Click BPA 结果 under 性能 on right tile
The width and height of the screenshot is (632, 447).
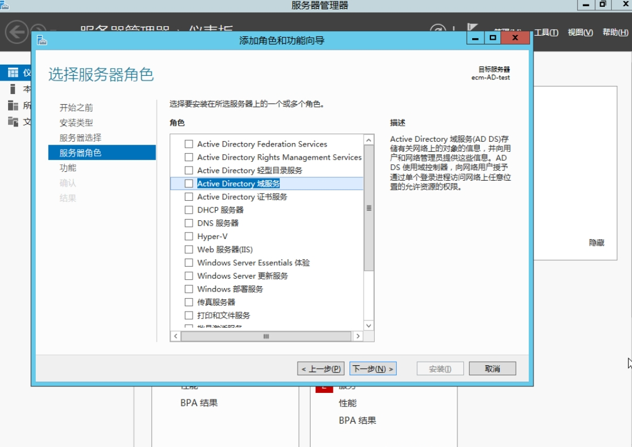point(357,420)
